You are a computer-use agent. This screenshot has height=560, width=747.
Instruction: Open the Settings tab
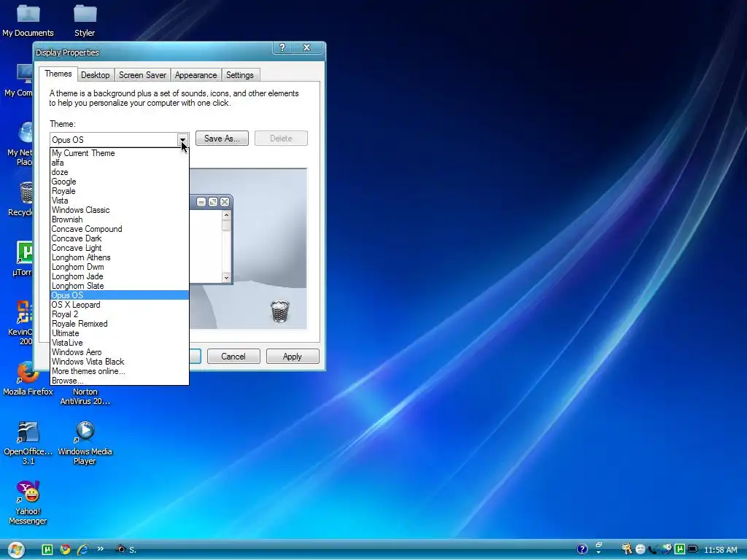239,75
